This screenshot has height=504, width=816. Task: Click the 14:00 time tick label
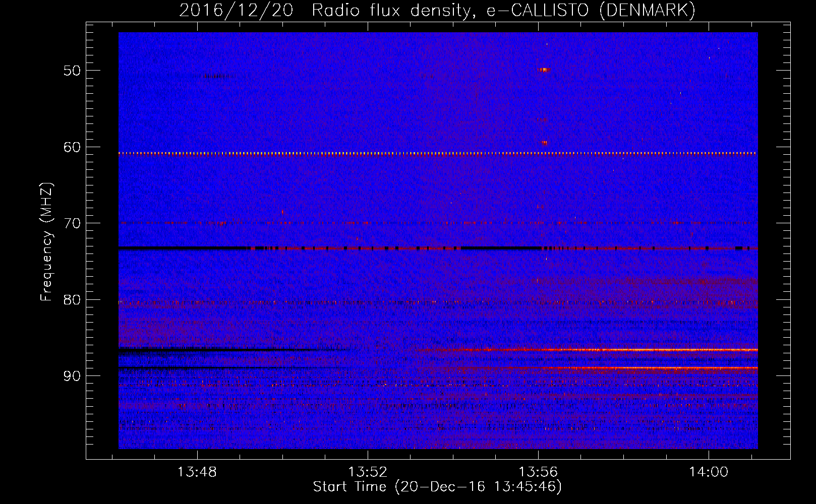point(709,472)
